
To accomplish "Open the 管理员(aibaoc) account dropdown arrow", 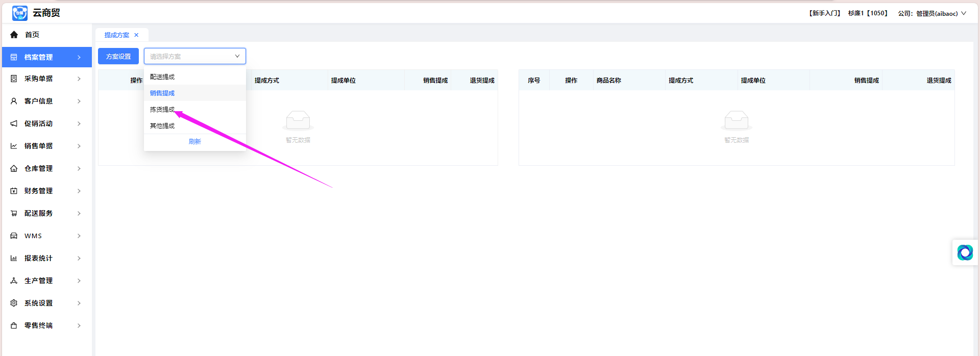I will 964,13.
